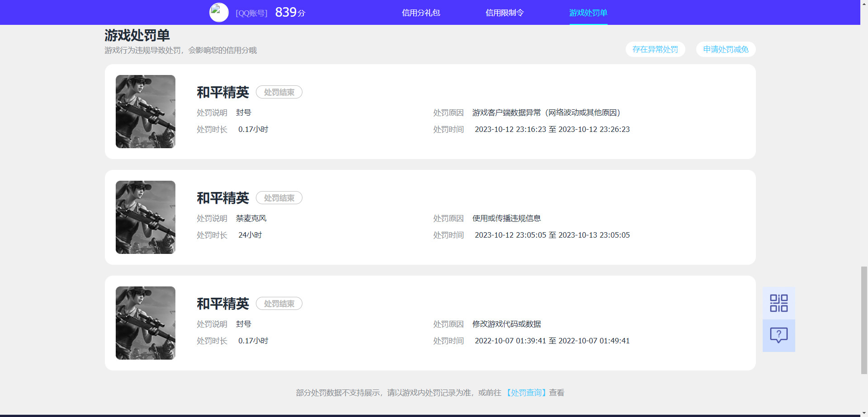Click the 申请处罚减免 button
The height and width of the screenshot is (417, 868).
[x=726, y=49]
